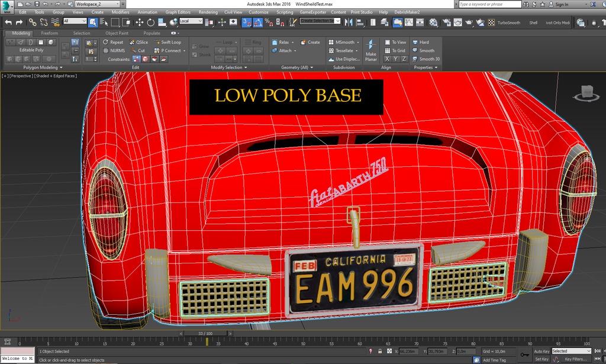Click the Select and Link chain icon

point(33,22)
